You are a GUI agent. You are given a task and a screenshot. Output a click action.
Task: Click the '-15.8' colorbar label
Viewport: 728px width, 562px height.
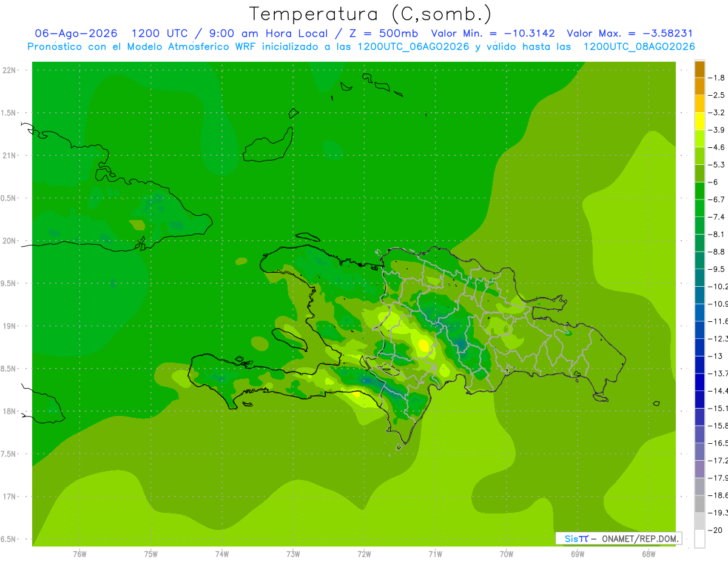pyautogui.click(x=718, y=426)
